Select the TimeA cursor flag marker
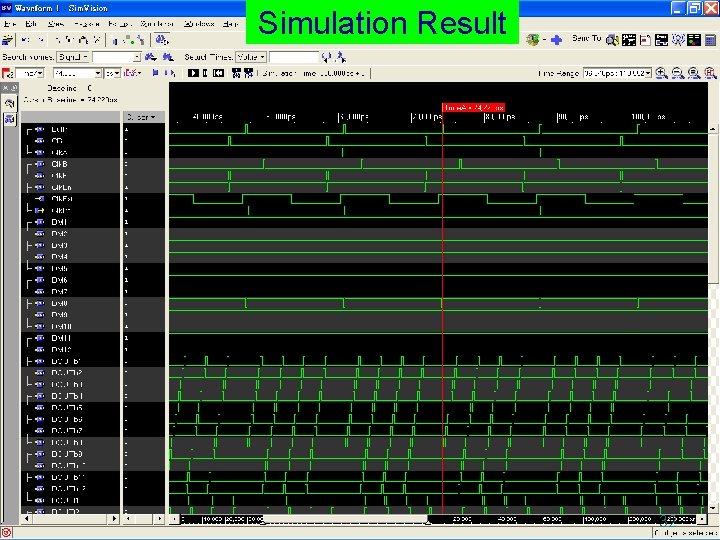Screen dimensions: 720x540 click(473, 107)
